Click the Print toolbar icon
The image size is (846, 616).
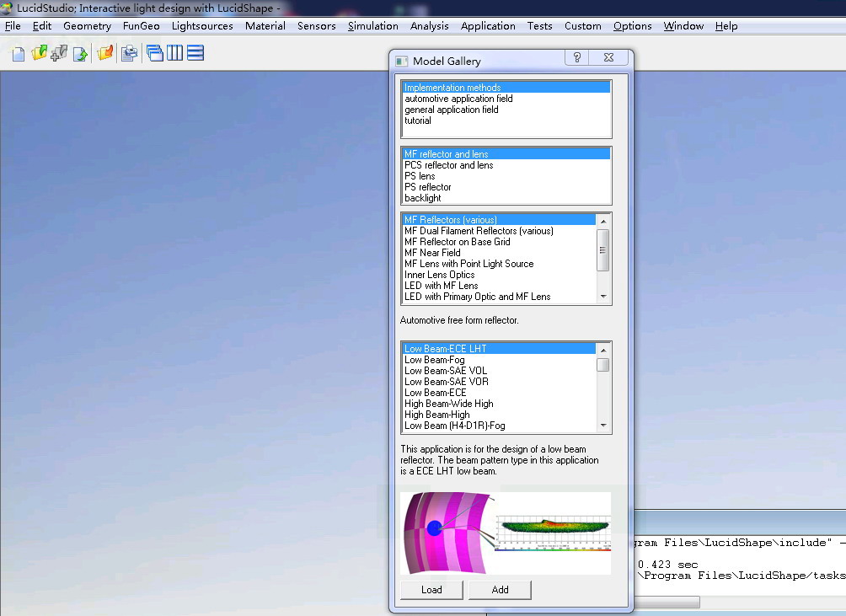tap(129, 53)
